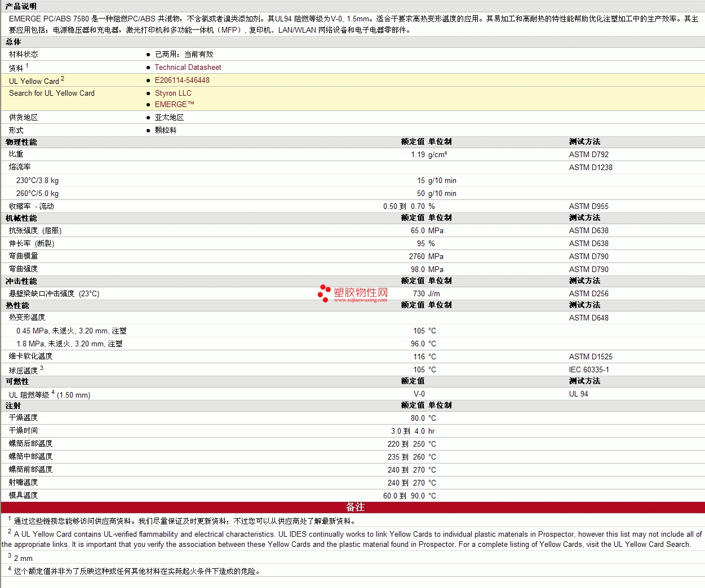Viewport: 705px width, 588px height.
Task: Select the 2760 MPa value
Action: (x=426, y=256)
